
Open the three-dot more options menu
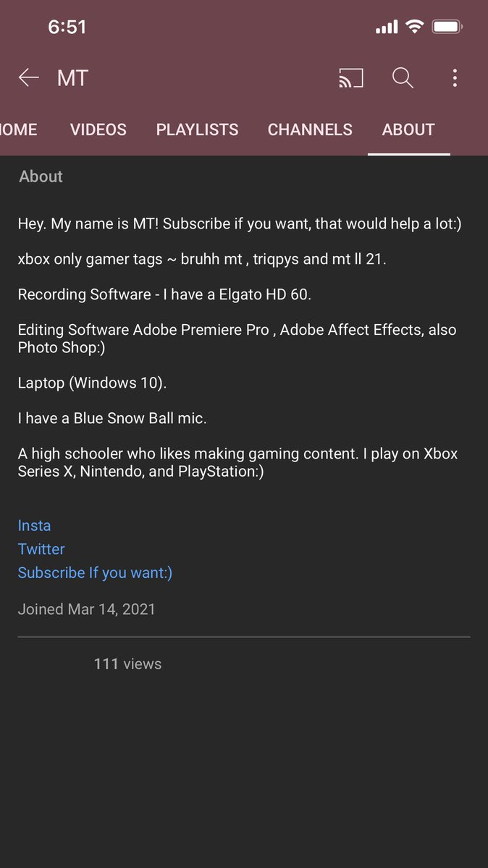(x=455, y=77)
